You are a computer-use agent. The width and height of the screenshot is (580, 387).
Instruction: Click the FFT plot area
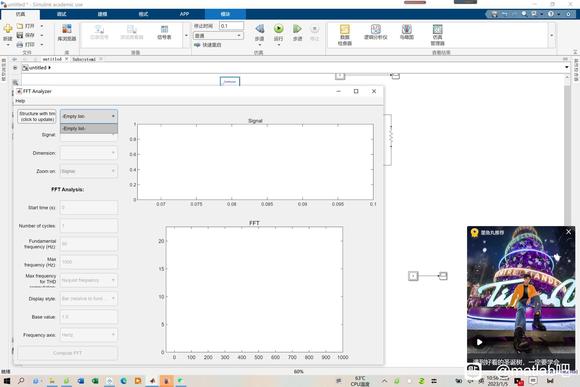coord(254,289)
